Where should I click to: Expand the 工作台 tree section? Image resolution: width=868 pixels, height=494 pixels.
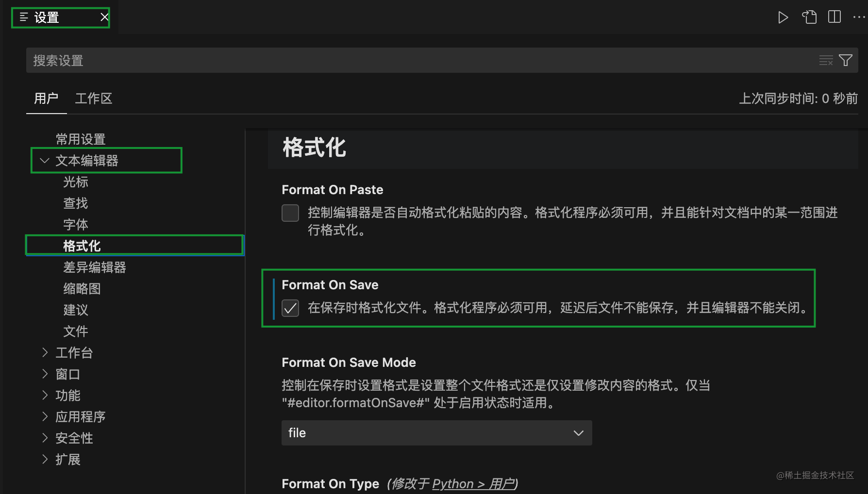pos(45,352)
